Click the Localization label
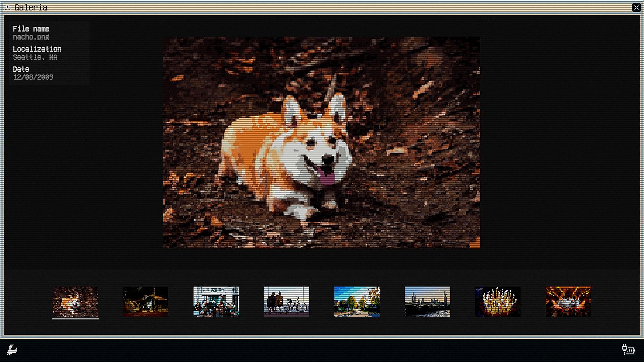This screenshot has width=644, height=362. [37, 49]
